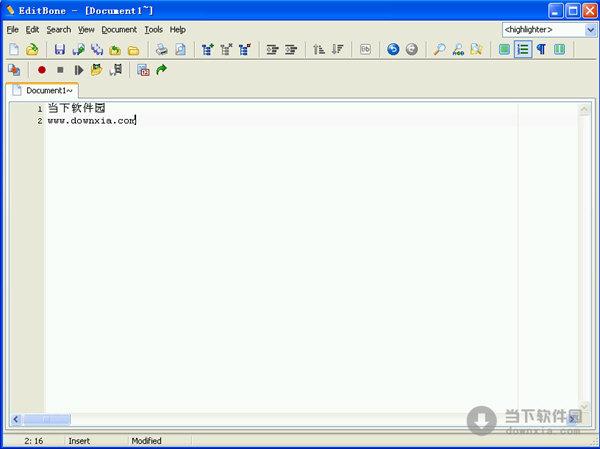This screenshot has height=449, width=600.
Task: Increase the indent
Action: pyautogui.click(x=272, y=49)
